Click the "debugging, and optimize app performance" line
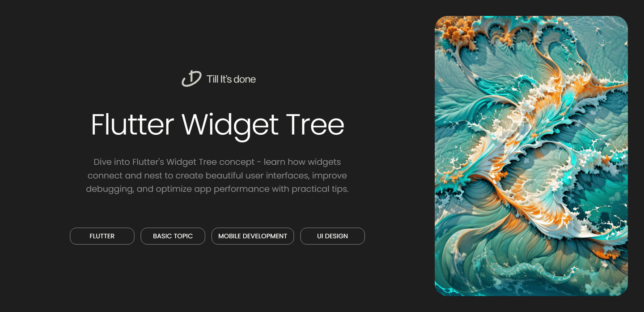The image size is (644, 312). click(178, 189)
